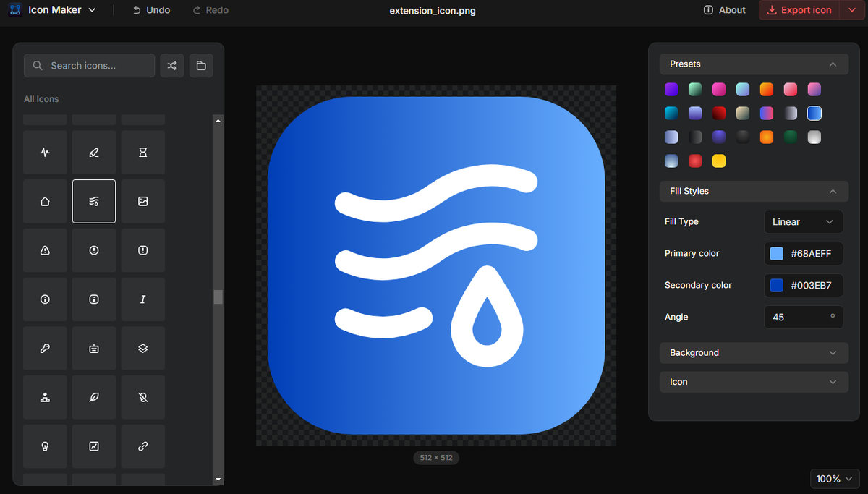This screenshot has width=868, height=494.
Task: Select the square info icon
Action: pyautogui.click(x=94, y=299)
